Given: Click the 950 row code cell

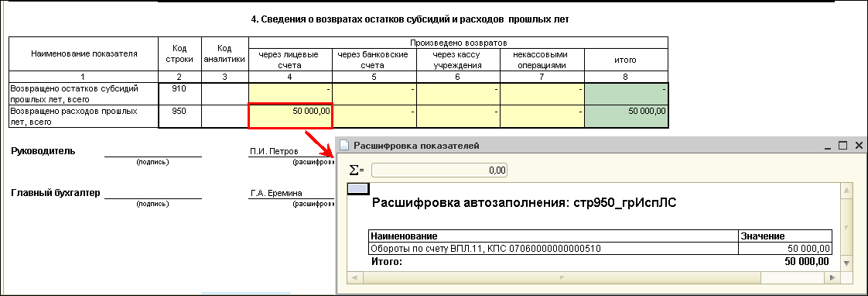Looking at the screenshot, I should coord(179,116).
